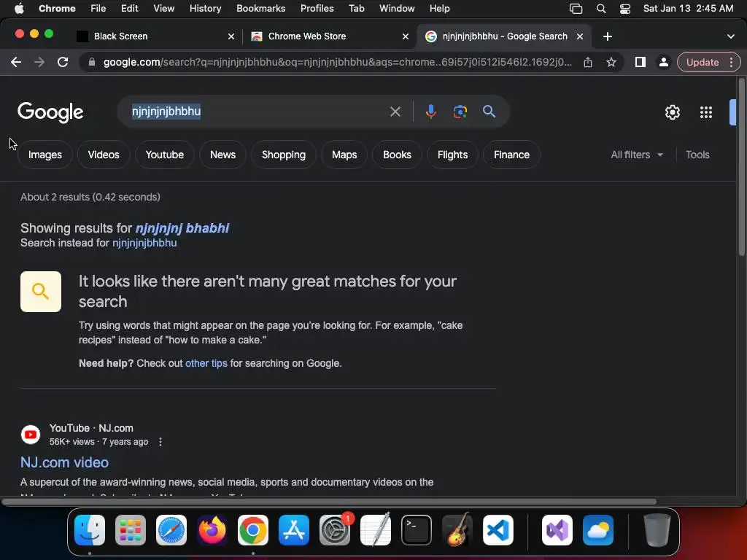Open the Apple menu

19,9
